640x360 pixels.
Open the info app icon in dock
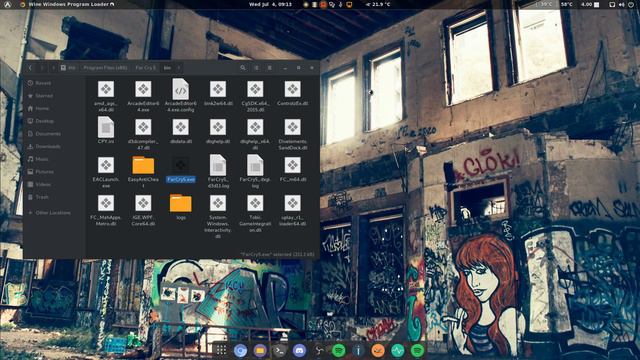[358, 350]
